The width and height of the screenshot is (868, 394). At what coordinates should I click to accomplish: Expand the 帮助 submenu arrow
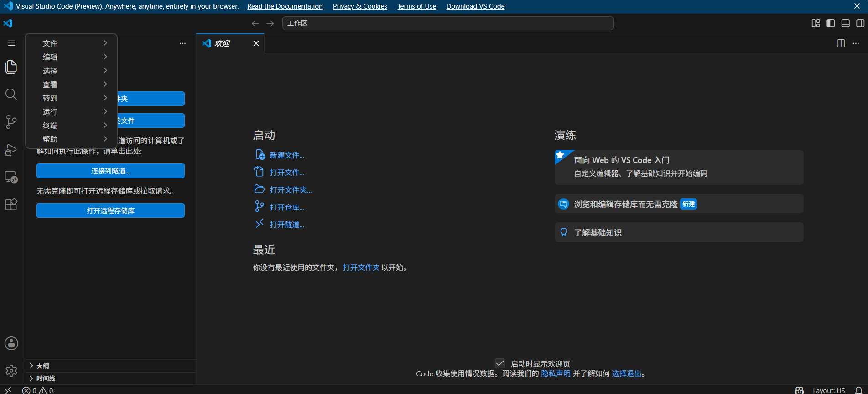(105, 139)
